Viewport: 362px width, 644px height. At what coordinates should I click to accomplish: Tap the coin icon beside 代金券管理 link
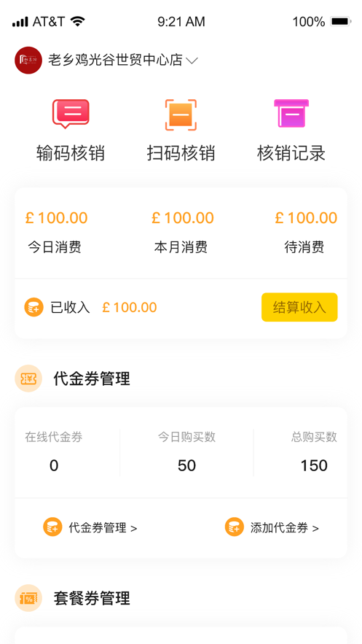52,527
